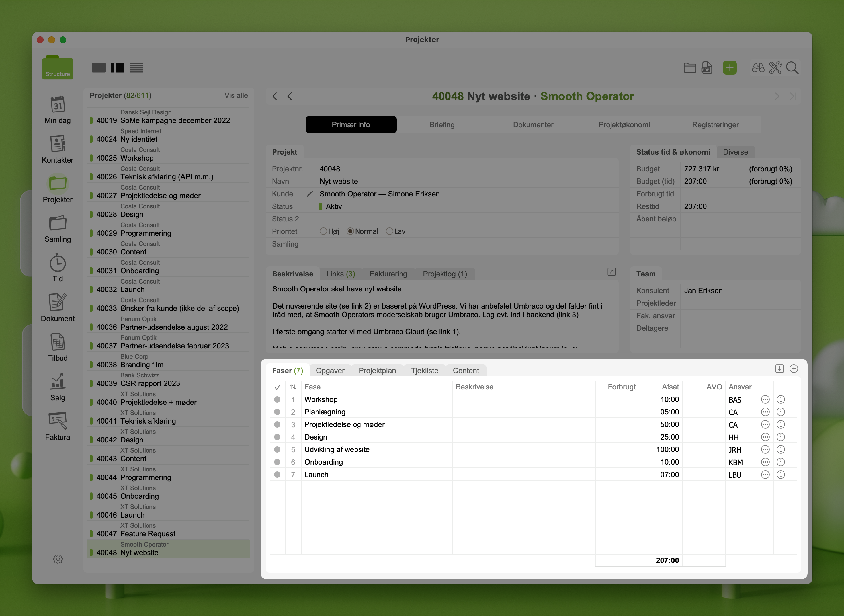This screenshot has height=616, width=844.
Task: Click the PDF export icon
Action: click(707, 68)
